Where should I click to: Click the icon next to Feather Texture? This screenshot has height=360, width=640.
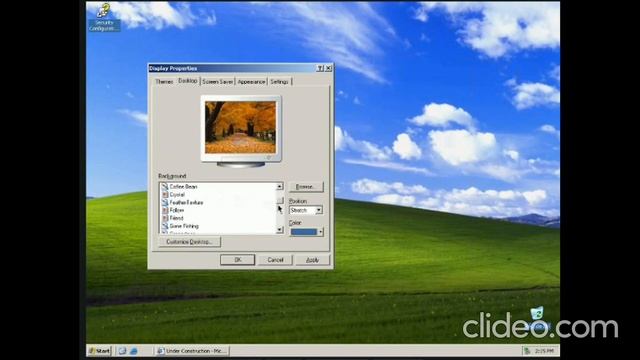click(x=165, y=202)
